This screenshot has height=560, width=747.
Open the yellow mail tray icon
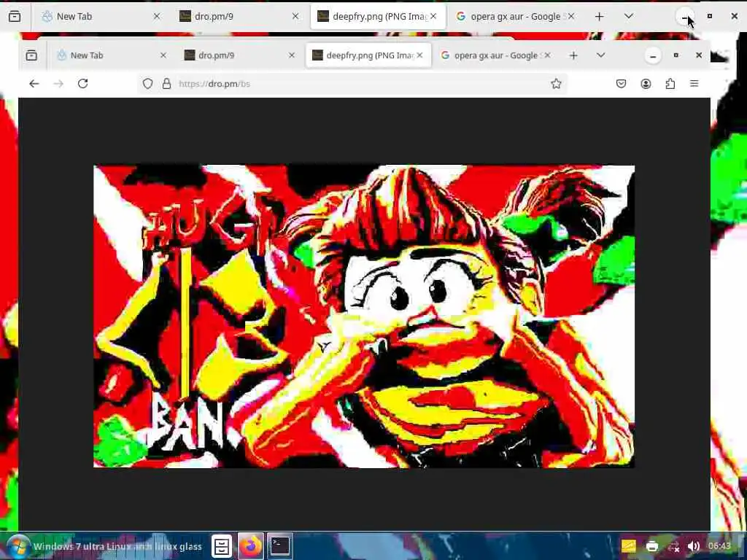[628, 546]
